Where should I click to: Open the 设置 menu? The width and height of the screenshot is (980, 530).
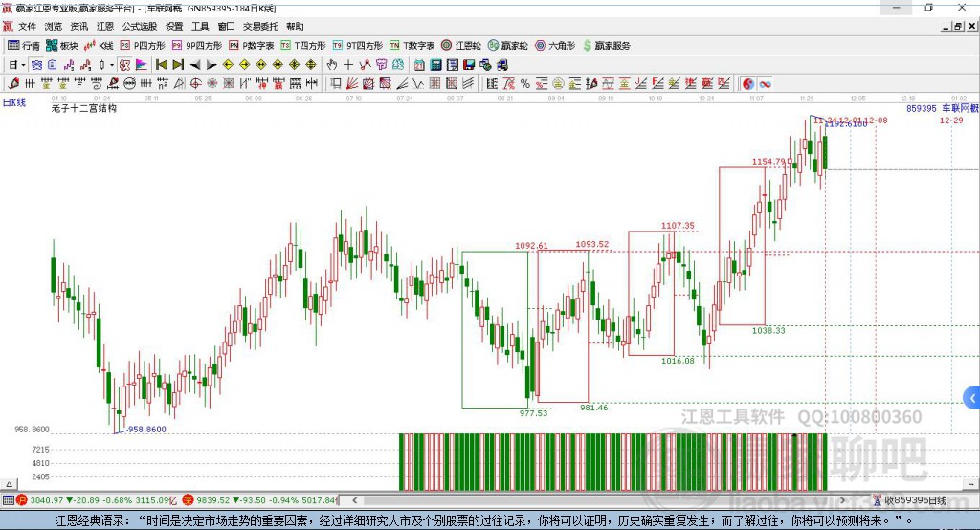click(174, 26)
